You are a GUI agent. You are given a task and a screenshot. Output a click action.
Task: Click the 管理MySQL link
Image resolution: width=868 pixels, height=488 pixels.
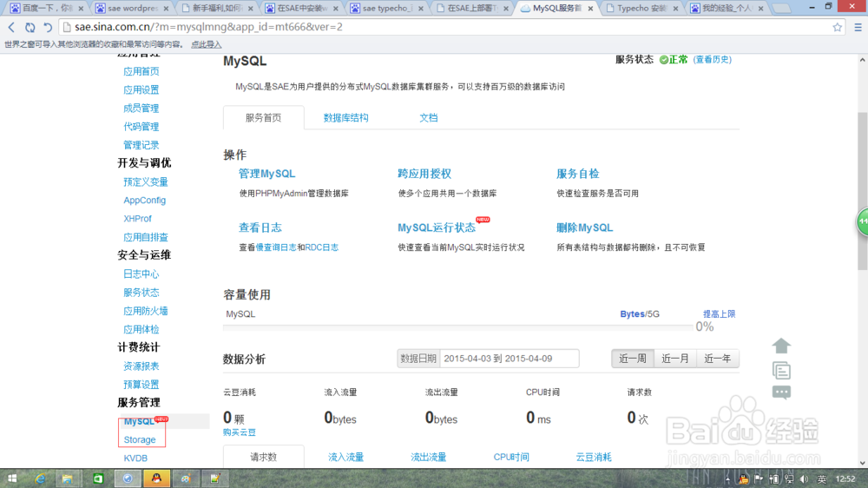pos(266,174)
